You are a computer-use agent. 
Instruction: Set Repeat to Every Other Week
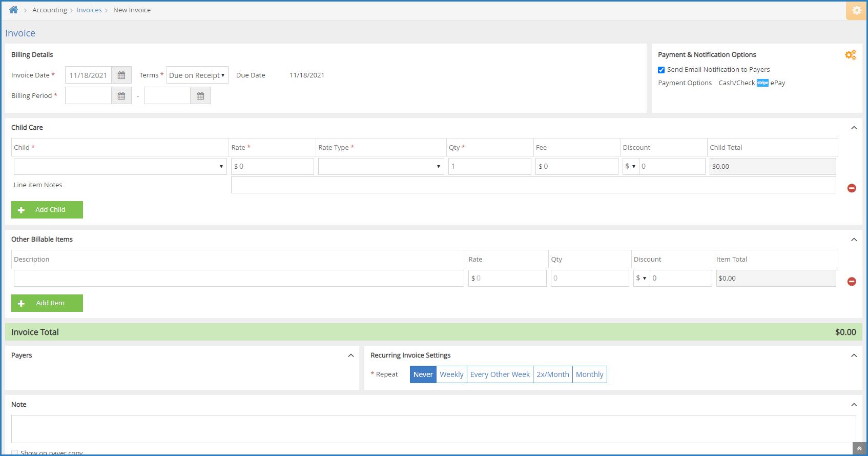tap(500, 374)
